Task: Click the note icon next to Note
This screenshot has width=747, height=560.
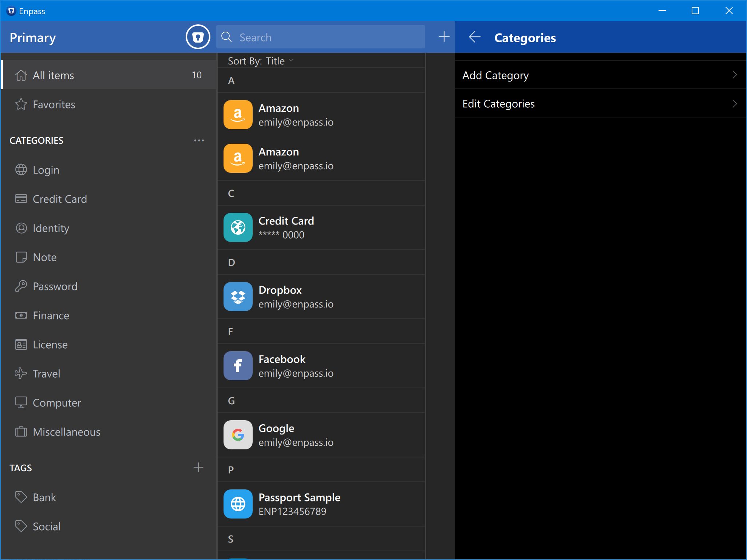Action: (x=21, y=257)
